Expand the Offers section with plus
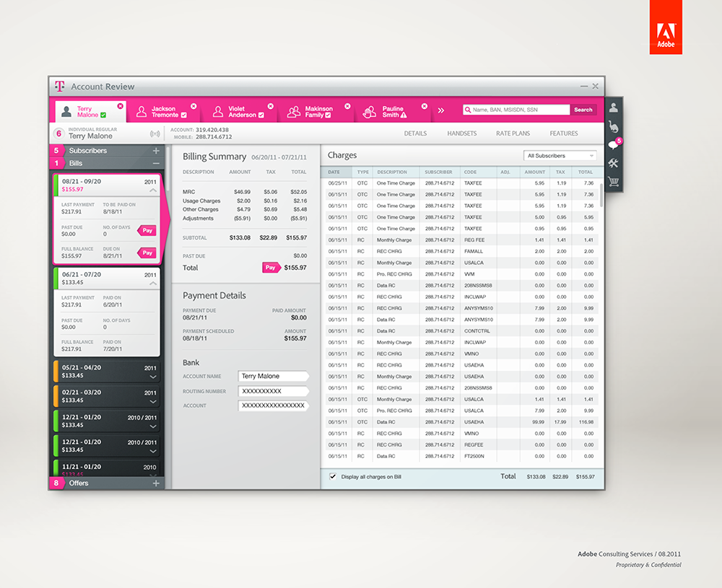The height and width of the screenshot is (588, 722). pos(156,483)
